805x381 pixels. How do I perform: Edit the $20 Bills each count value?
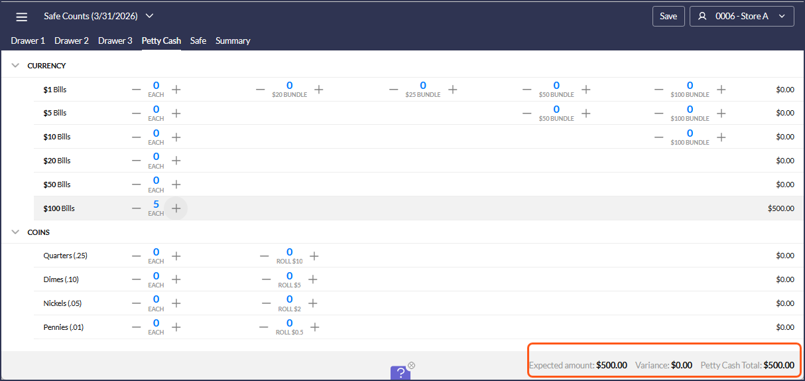[156, 157]
